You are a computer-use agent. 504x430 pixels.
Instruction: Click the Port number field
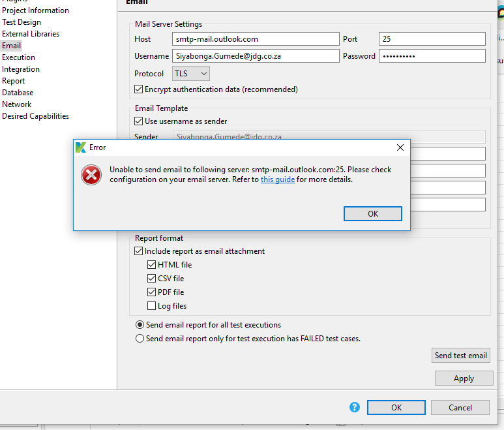(x=432, y=39)
